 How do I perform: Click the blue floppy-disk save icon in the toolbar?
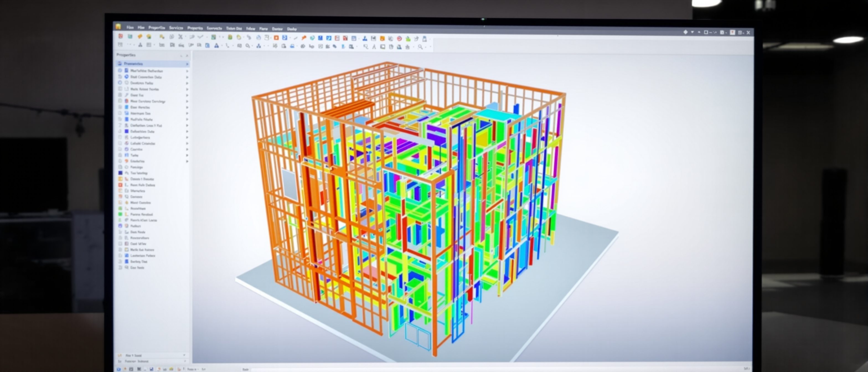[x=321, y=38]
